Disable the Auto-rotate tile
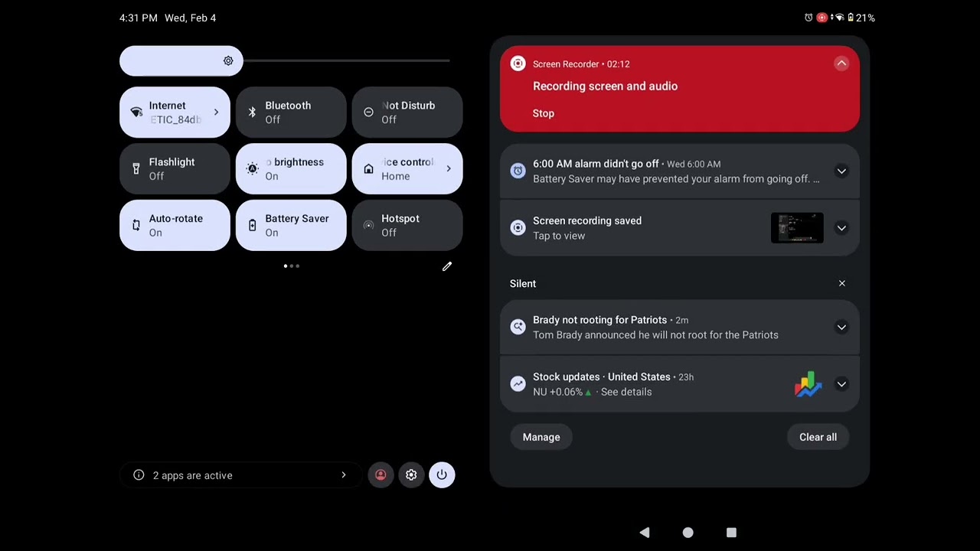This screenshot has width=980, height=551. coord(175,226)
